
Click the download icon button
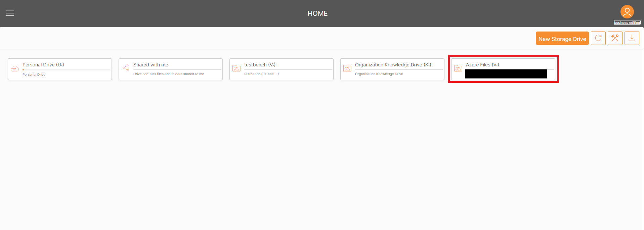point(632,38)
